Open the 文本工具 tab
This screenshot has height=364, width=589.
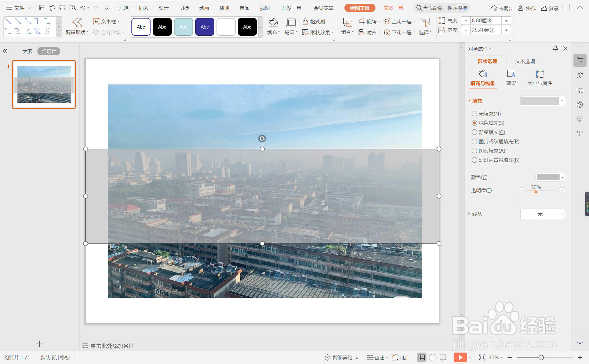point(393,8)
